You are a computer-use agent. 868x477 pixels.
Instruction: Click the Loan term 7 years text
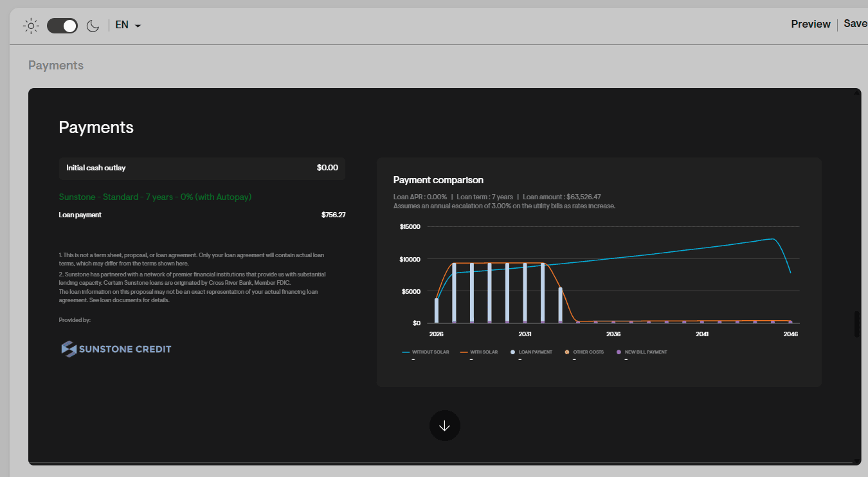coord(485,197)
